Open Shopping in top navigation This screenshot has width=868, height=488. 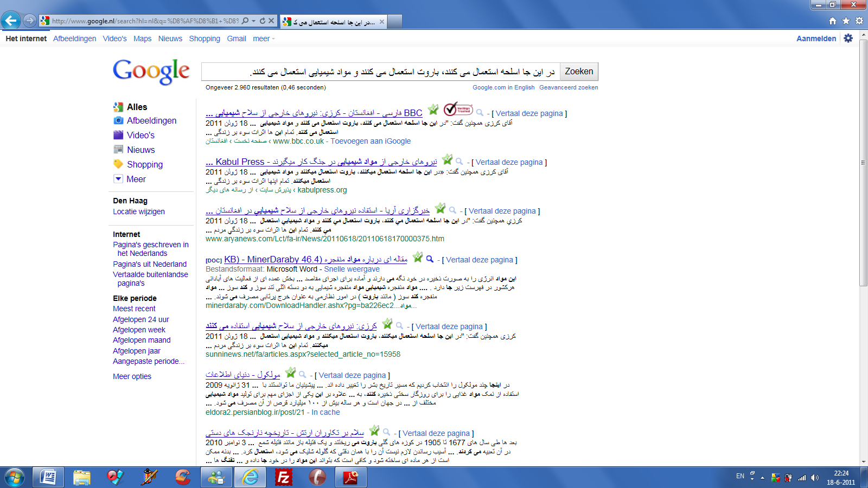coord(205,38)
